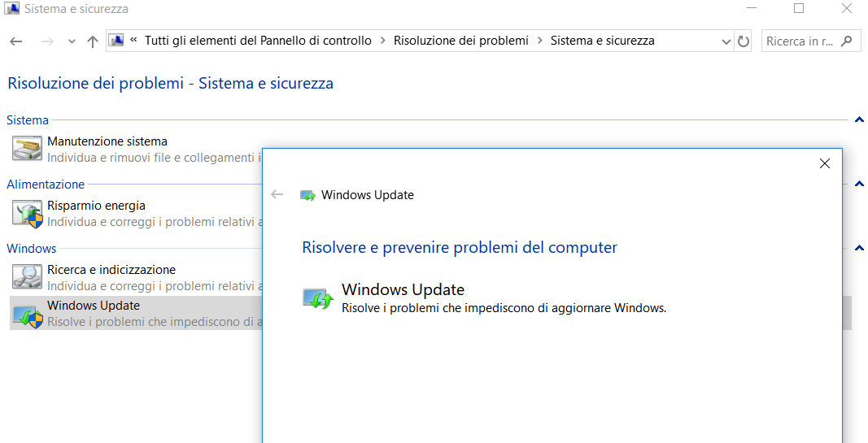
Task: Click the Ricerca e indicizzazione icon
Action: 27,277
